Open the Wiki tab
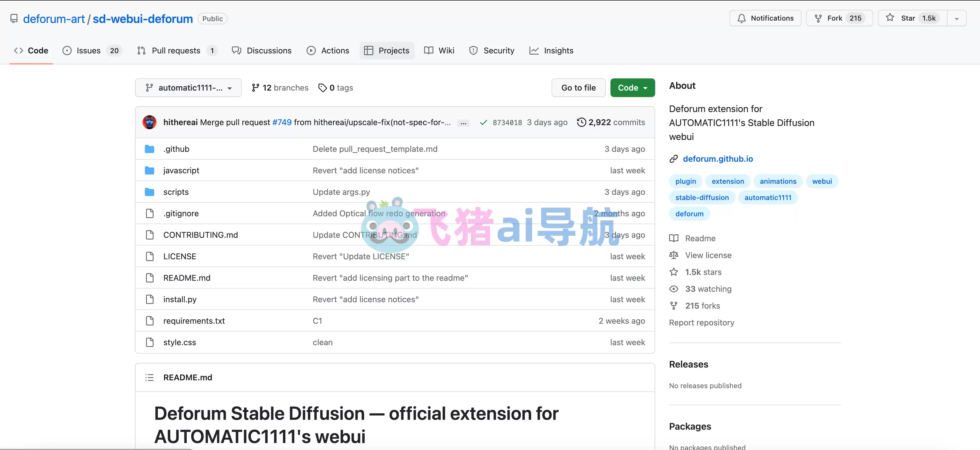Viewport: 980px width, 450px height. tap(439, 51)
